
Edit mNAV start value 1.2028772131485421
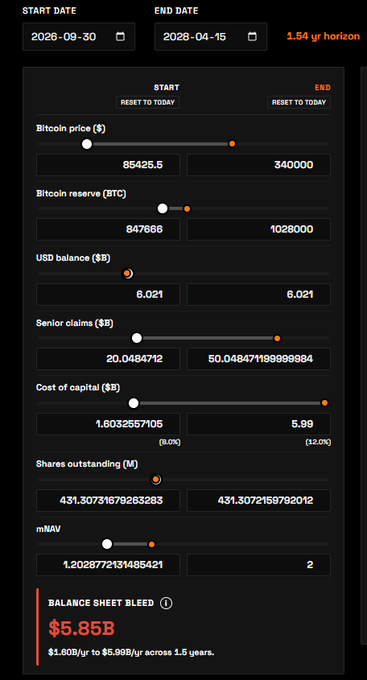tap(108, 565)
